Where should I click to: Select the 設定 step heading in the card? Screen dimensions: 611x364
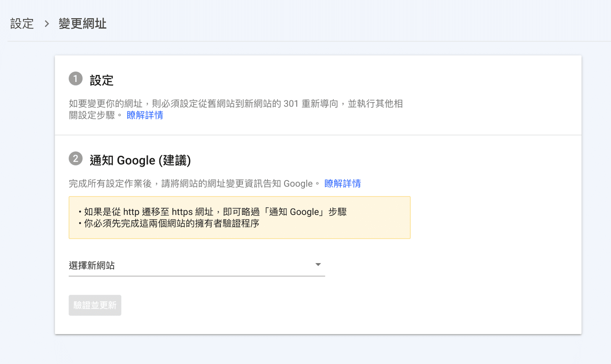102,81
